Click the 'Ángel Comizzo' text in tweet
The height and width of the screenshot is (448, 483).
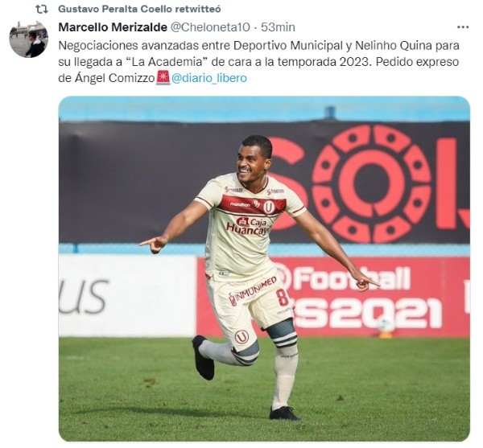pos(114,78)
